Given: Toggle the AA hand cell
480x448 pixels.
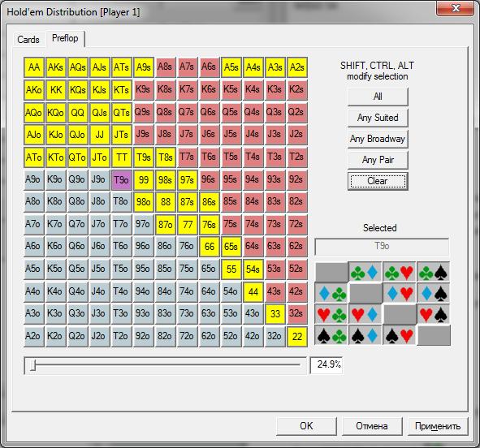Looking at the screenshot, I should [34, 67].
